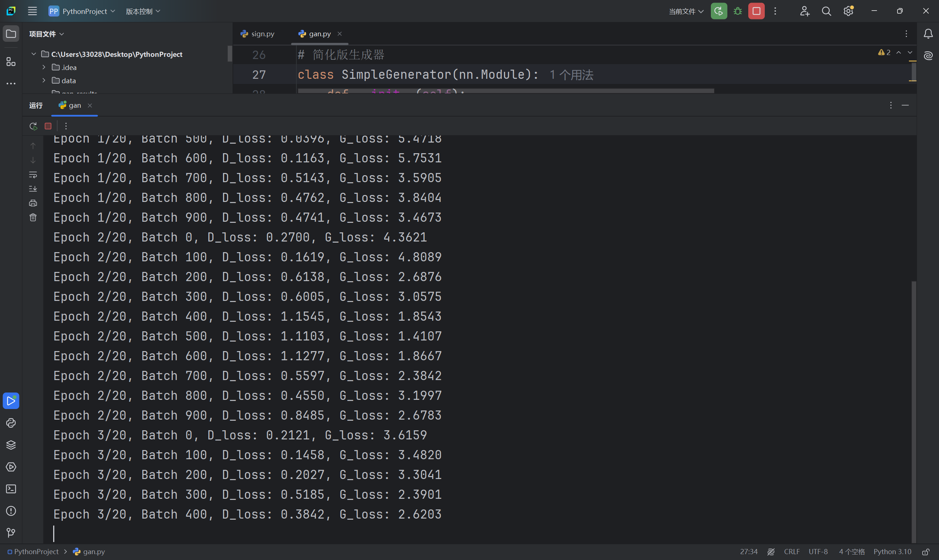Open the Problems tool window

click(11, 511)
